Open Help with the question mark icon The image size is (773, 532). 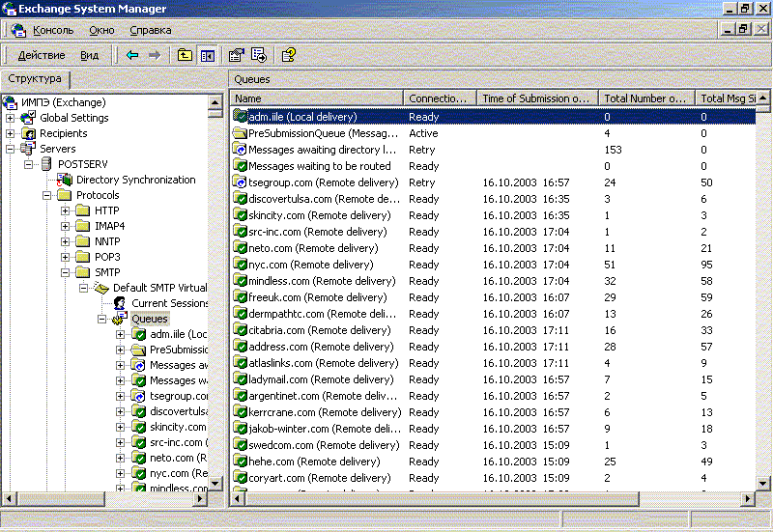(x=288, y=55)
